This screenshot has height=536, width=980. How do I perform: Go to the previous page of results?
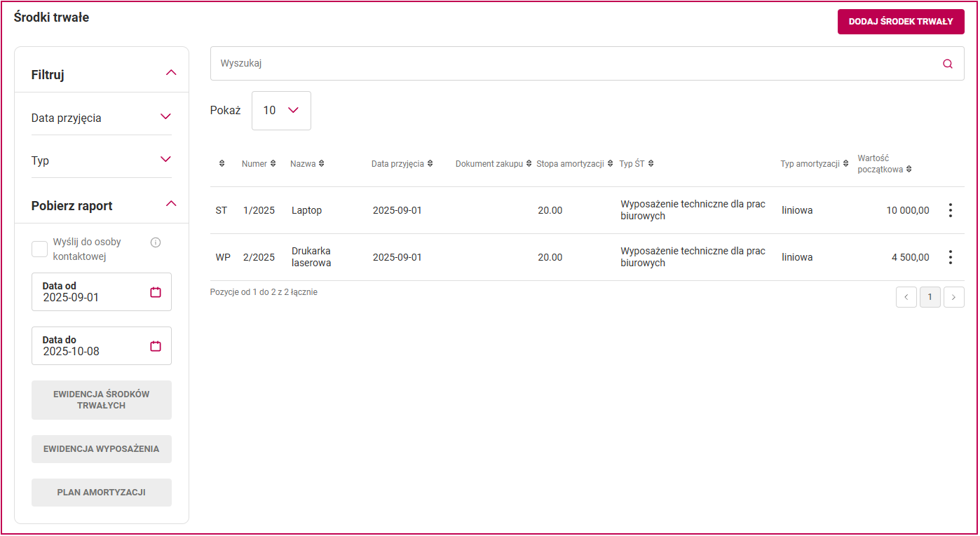click(906, 297)
